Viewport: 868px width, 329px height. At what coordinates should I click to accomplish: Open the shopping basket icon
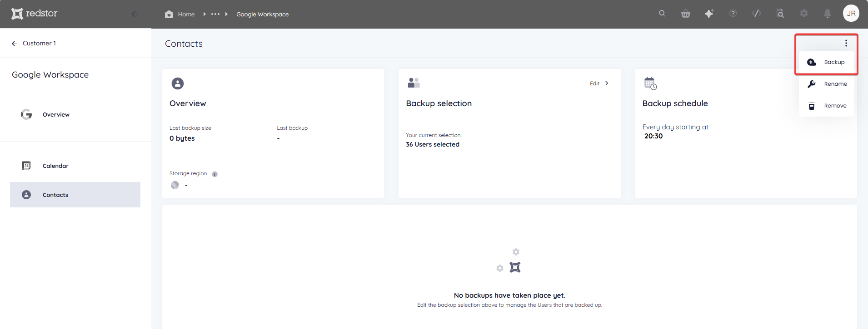686,14
